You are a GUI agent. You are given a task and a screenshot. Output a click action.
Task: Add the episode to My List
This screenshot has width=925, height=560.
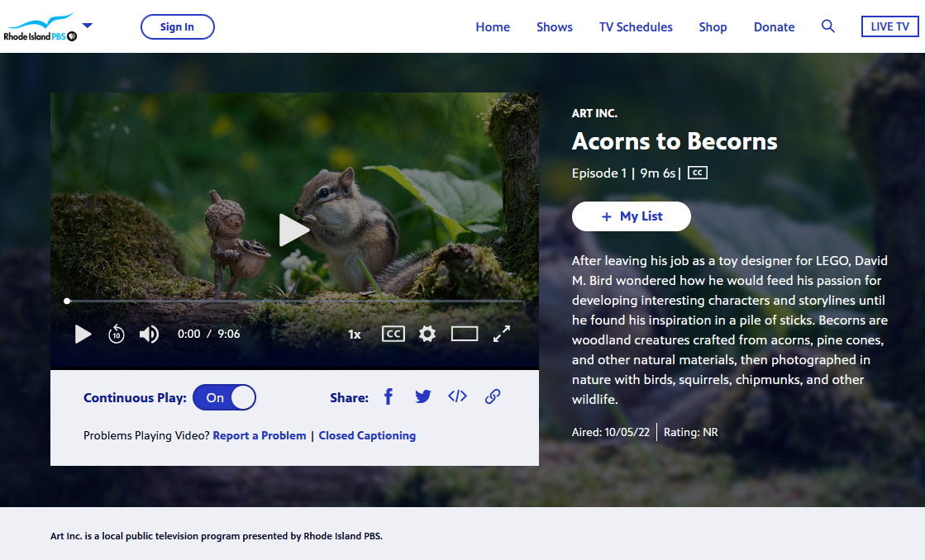tap(632, 216)
